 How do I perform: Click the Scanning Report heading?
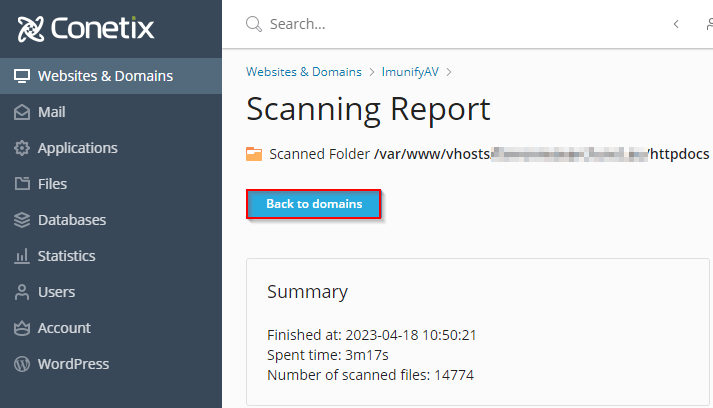pos(368,110)
